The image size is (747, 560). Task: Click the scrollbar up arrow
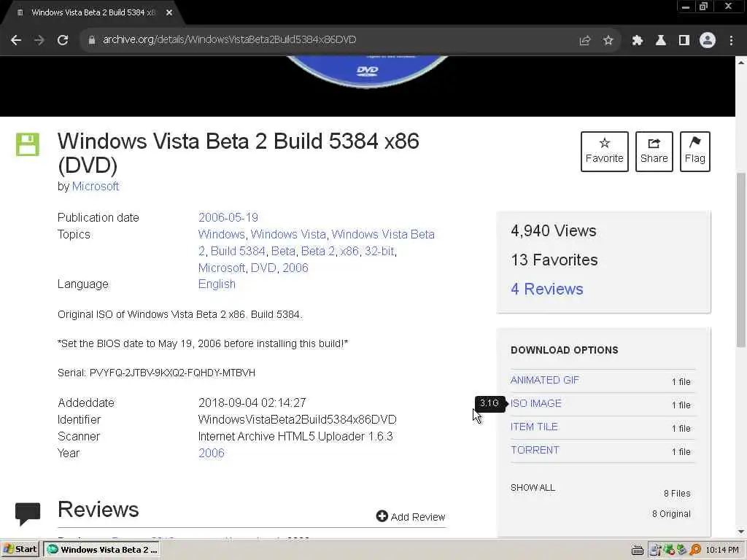tap(741, 62)
